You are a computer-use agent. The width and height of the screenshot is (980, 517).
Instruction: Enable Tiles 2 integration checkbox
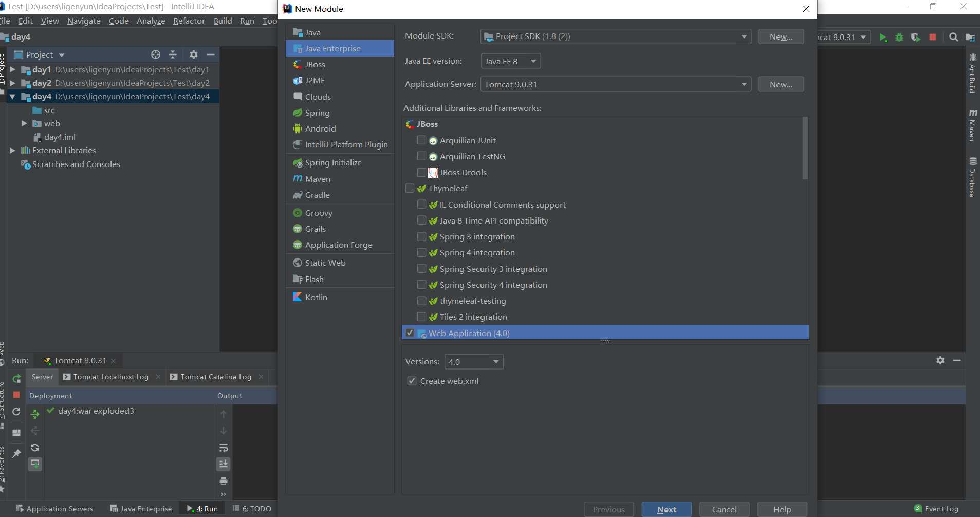pos(421,316)
